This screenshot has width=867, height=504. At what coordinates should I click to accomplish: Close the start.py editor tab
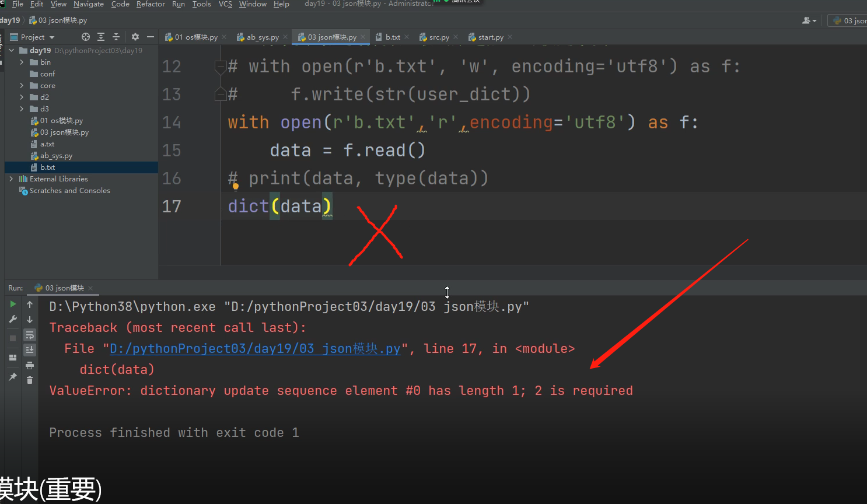pos(510,37)
